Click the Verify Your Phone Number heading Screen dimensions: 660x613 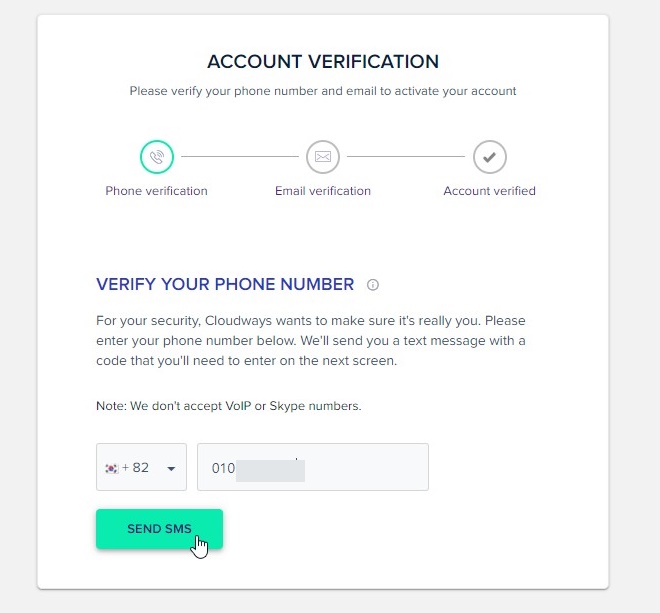[225, 285]
